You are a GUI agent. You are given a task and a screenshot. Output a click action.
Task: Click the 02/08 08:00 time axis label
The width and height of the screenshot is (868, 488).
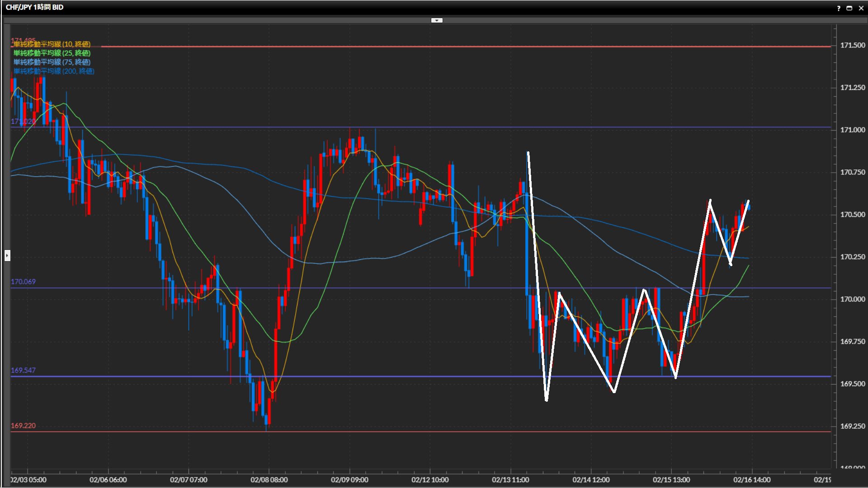(x=269, y=480)
